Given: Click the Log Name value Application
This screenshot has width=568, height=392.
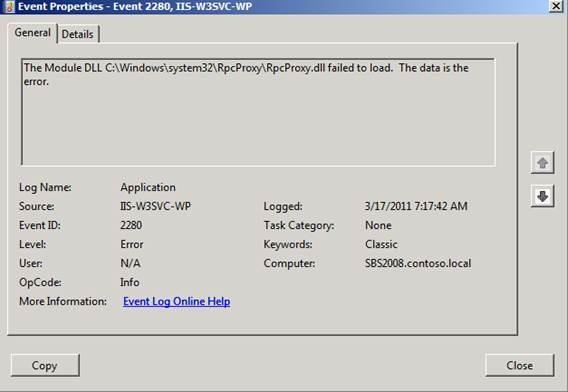Looking at the screenshot, I should (148, 187).
